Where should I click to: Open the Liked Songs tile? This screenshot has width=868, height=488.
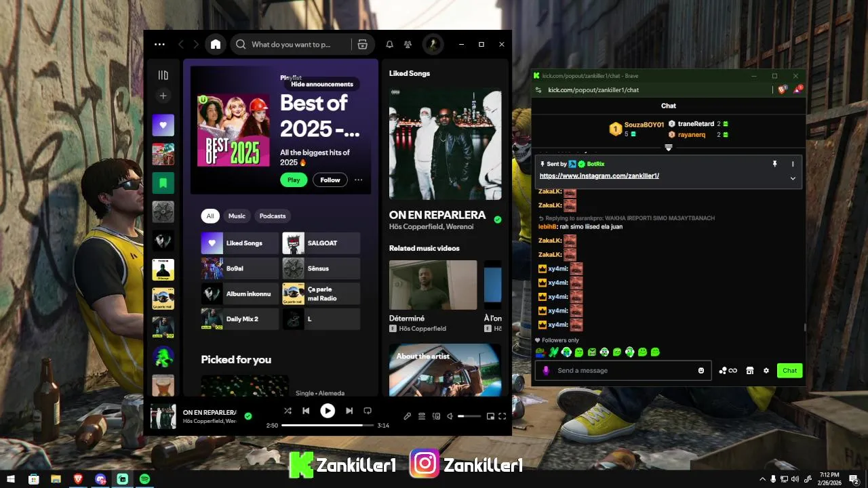pos(239,243)
